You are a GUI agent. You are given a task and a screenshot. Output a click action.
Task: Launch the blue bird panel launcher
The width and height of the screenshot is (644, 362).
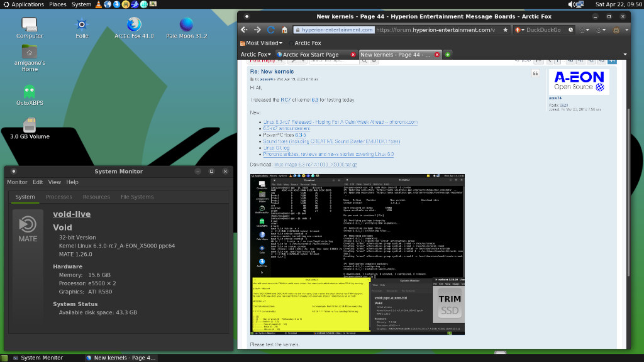pyautogui.click(x=135, y=4)
